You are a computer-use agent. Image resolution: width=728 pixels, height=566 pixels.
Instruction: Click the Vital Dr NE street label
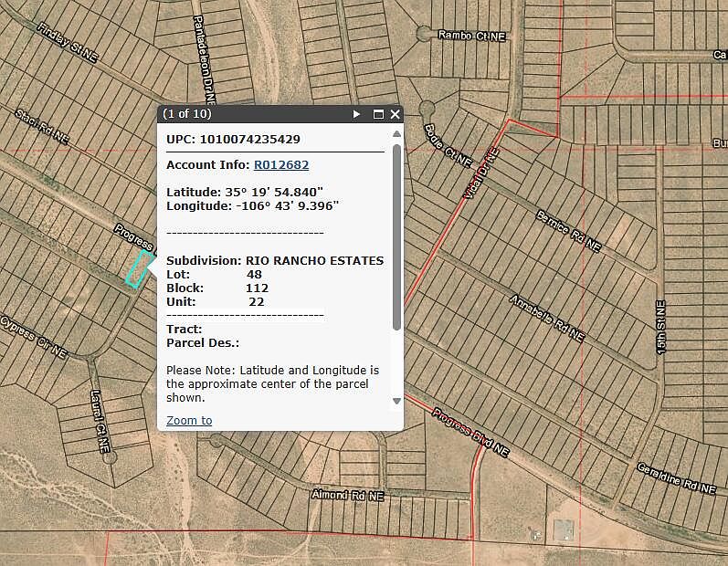pos(480,175)
